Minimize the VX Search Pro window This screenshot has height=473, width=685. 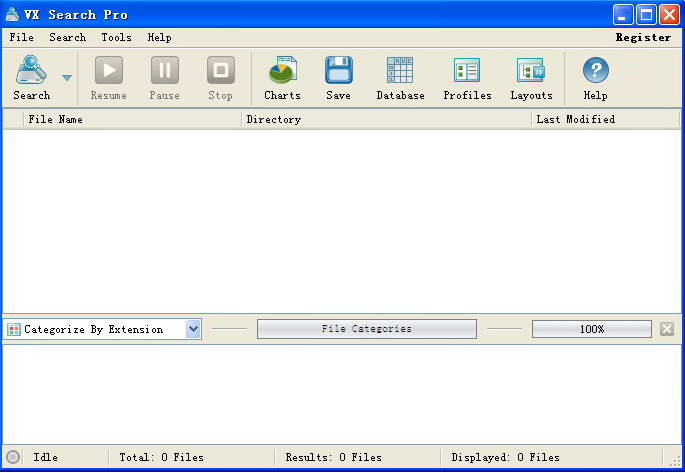pos(623,14)
